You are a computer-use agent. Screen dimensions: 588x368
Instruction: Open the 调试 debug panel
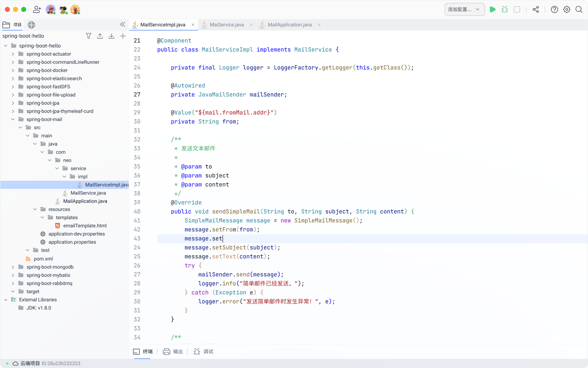click(x=203, y=352)
